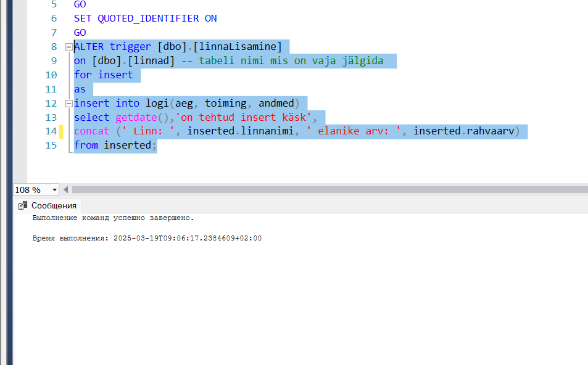Click 'logi' table name on line 12
The width and height of the screenshot is (588, 365).
(x=157, y=103)
